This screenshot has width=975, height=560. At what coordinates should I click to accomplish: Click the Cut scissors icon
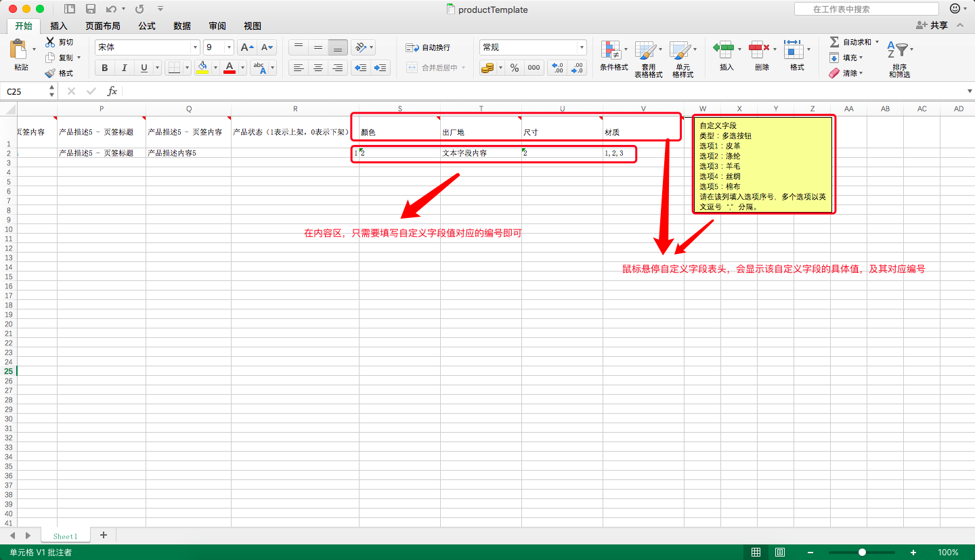pyautogui.click(x=50, y=42)
